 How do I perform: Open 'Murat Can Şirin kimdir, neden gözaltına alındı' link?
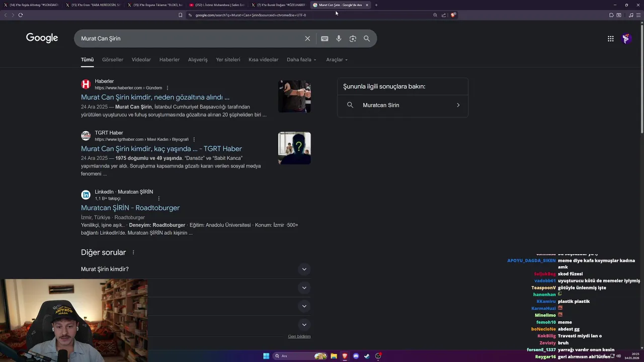click(x=155, y=97)
